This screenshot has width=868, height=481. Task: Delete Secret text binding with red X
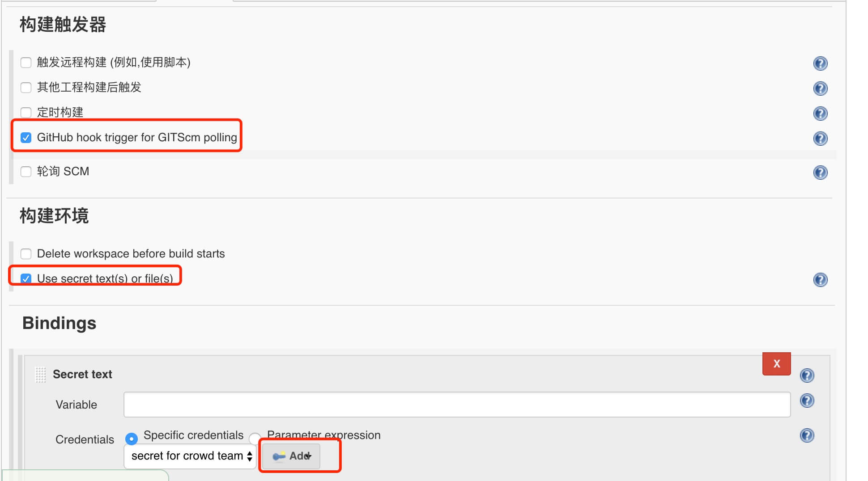(776, 364)
